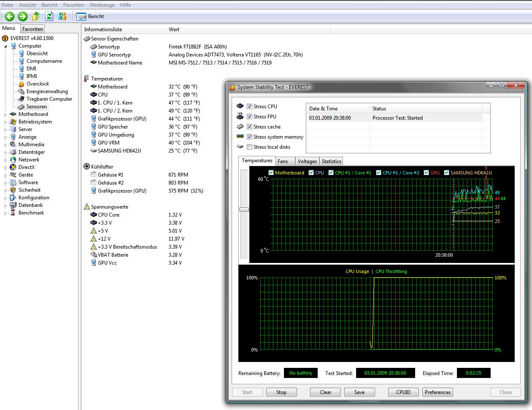The image size is (532, 410).
Task: Open Preferences in stability test
Action: pyautogui.click(x=438, y=392)
